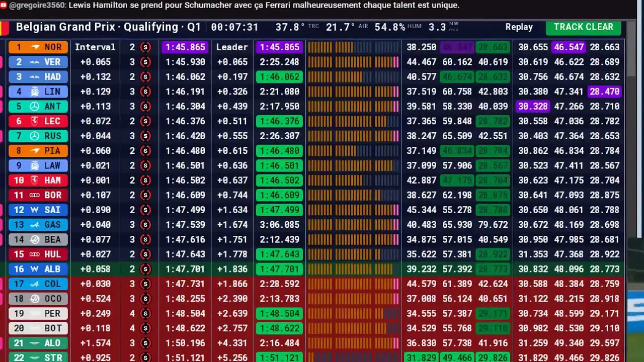
Task: Select the Racing Bulls team icon for LIN
Action: pyautogui.click(x=35, y=92)
